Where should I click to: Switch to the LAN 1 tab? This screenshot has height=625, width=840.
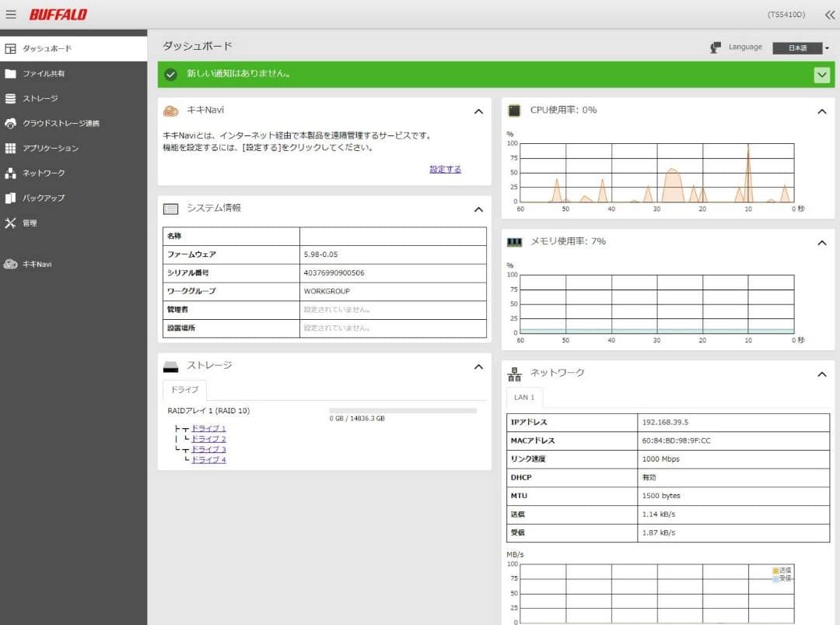coord(524,397)
